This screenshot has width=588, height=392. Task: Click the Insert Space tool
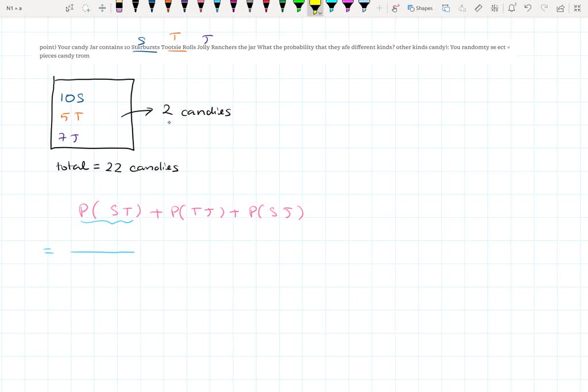click(x=102, y=8)
